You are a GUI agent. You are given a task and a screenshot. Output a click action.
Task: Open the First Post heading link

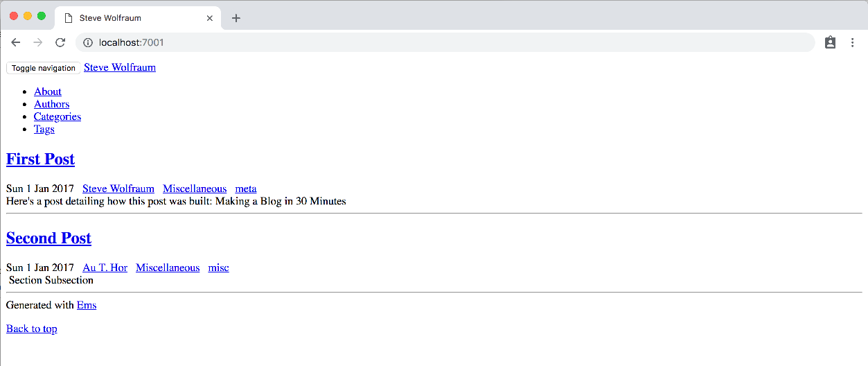click(40, 159)
